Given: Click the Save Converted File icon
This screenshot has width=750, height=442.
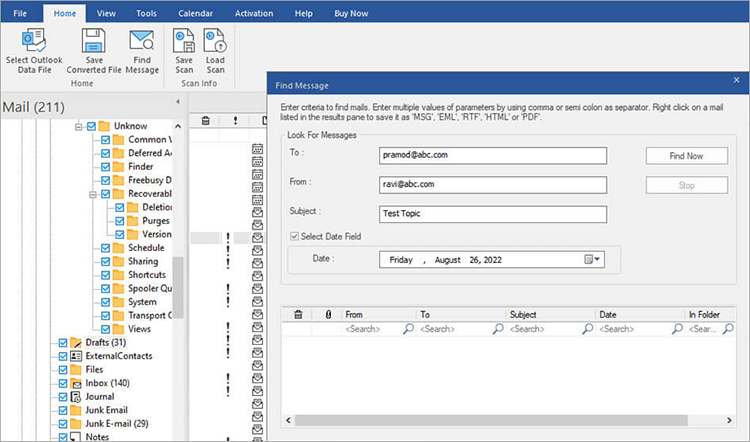Looking at the screenshot, I should 93,40.
